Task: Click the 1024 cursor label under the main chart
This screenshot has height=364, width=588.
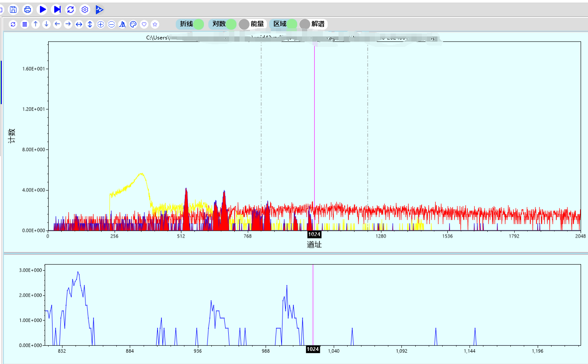Action: tap(314, 234)
